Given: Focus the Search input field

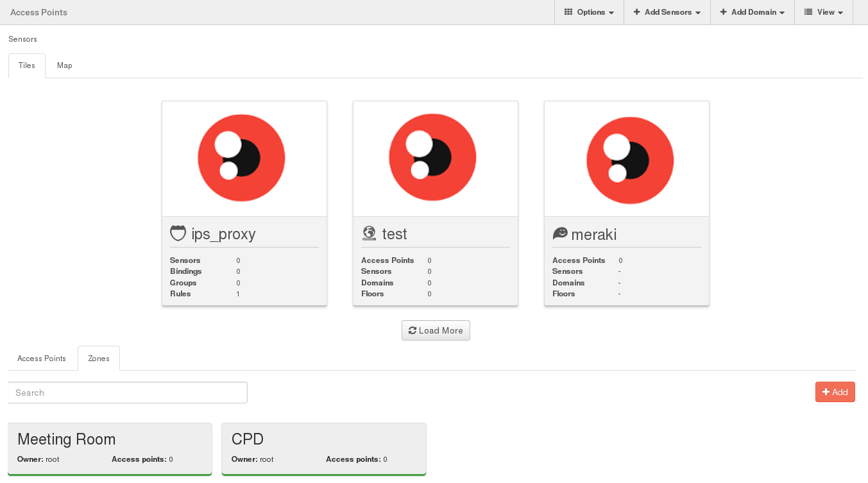Looking at the screenshot, I should (x=128, y=393).
